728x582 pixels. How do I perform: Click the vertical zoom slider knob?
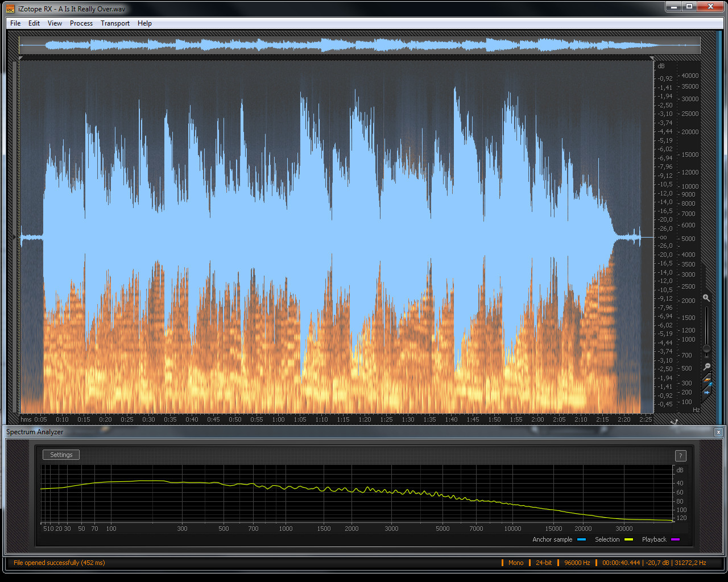[706, 348]
